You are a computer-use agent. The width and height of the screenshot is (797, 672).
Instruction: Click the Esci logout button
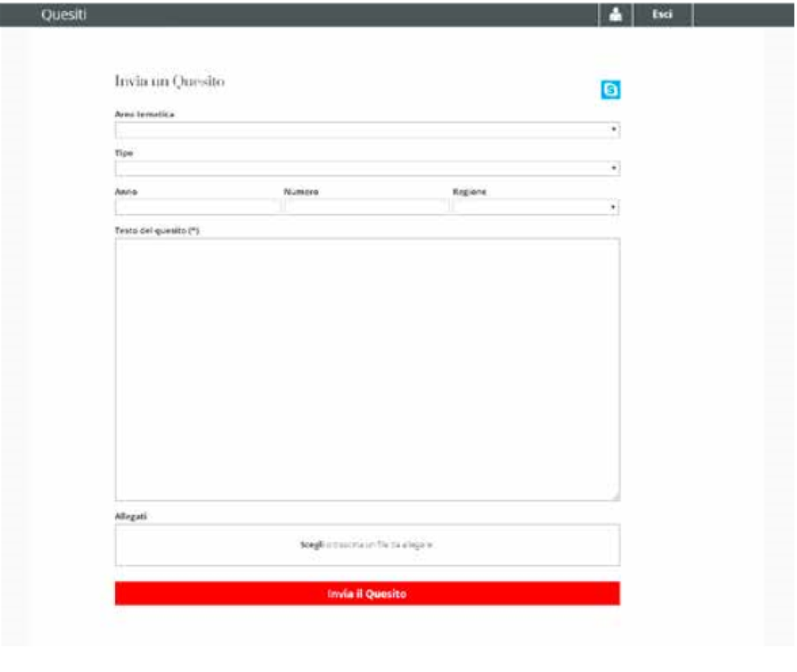pyautogui.click(x=662, y=15)
